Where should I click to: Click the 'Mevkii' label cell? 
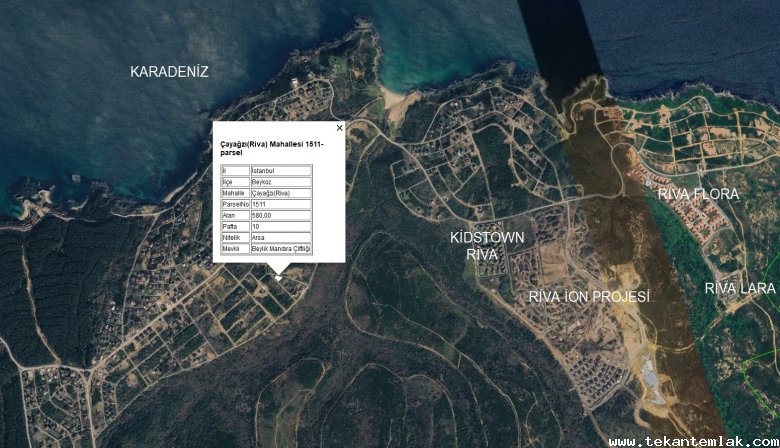(x=235, y=249)
